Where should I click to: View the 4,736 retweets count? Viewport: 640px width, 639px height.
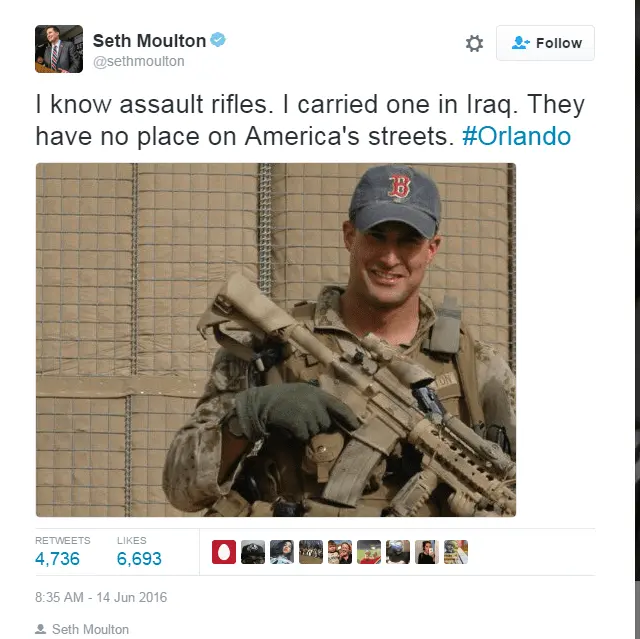tap(58, 559)
